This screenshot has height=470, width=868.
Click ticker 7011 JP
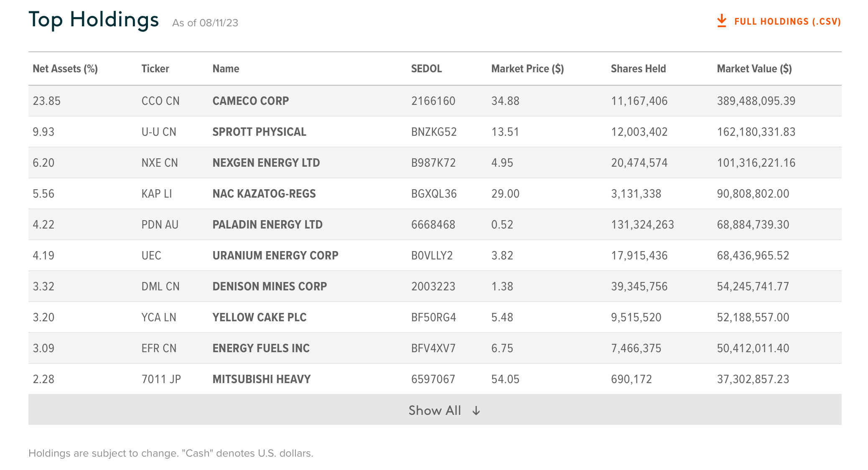pyautogui.click(x=161, y=379)
